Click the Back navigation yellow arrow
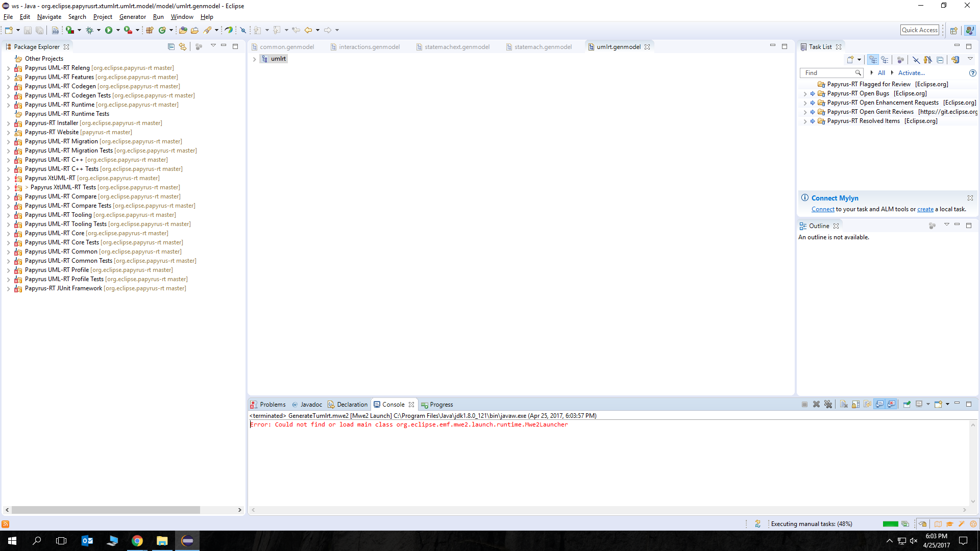Screen dimensions: 980x551 pyautogui.click(x=308, y=30)
